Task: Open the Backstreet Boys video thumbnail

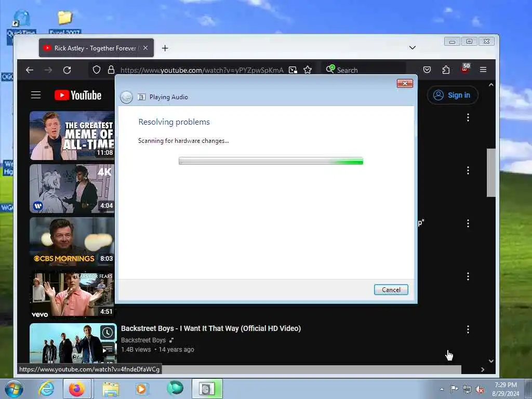Action: pyautogui.click(x=73, y=343)
